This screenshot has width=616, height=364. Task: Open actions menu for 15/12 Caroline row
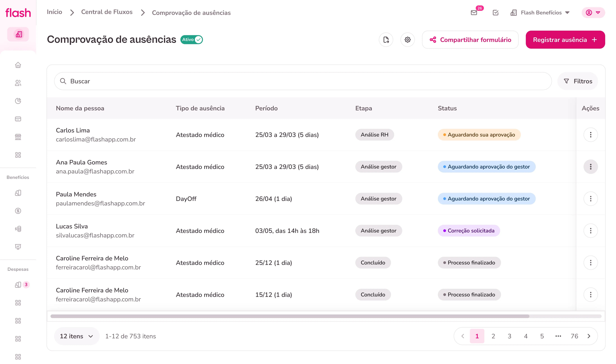pos(591,295)
